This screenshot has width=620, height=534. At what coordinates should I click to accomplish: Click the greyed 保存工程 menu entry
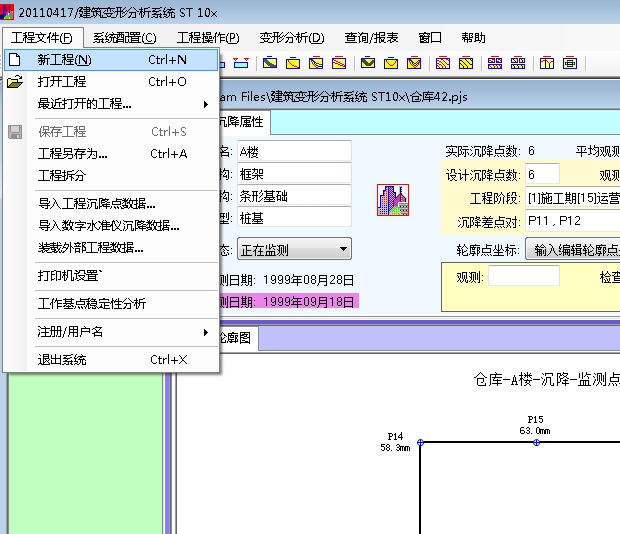111,132
